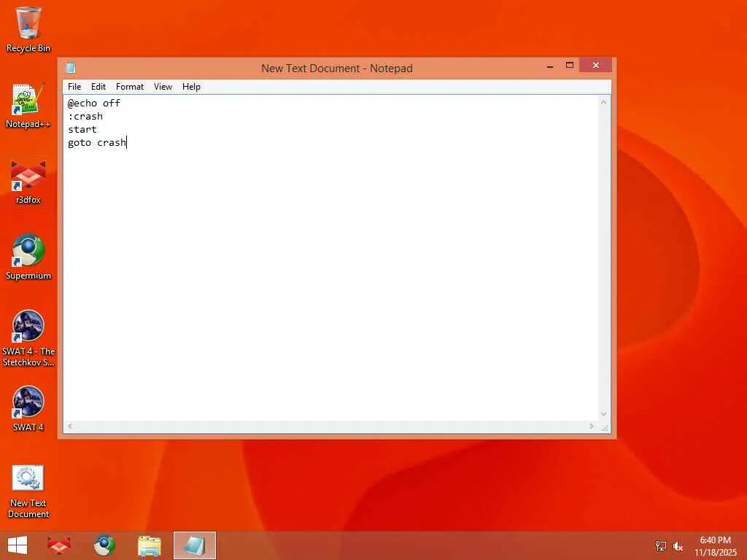Image resolution: width=747 pixels, height=560 pixels.
Task: Click the vertical scrollbar up arrow
Action: (x=603, y=102)
